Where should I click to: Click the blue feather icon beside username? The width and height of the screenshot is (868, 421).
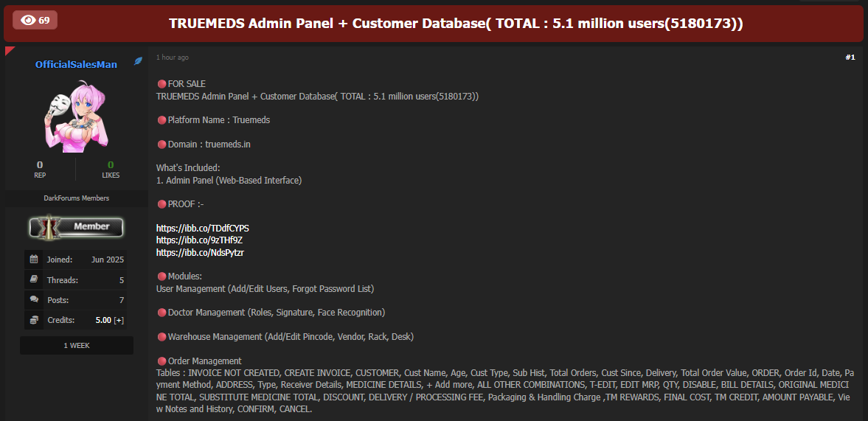(x=138, y=62)
